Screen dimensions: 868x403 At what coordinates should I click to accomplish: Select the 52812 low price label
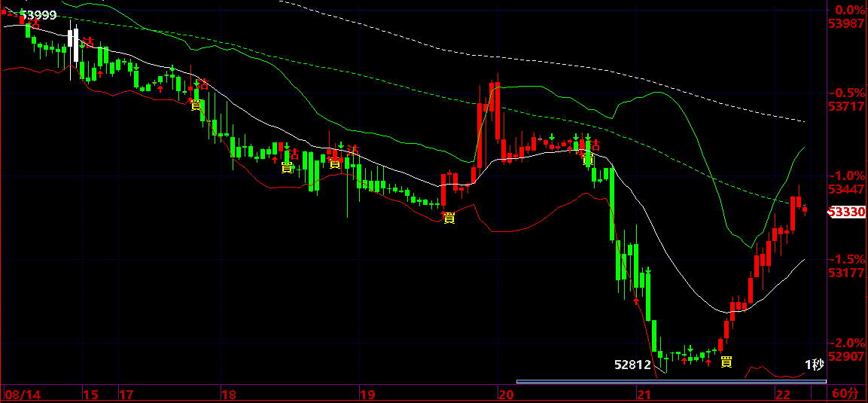[x=632, y=365]
